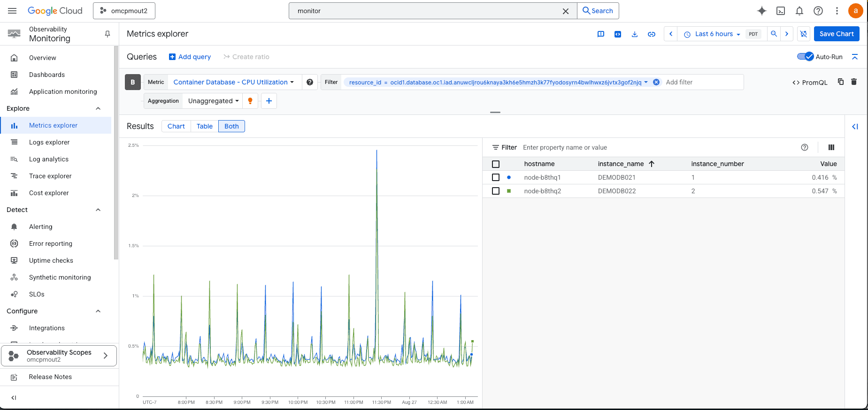Go to the previous time range
Screen dimensions: 868x410
pyautogui.click(x=671, y=34)
